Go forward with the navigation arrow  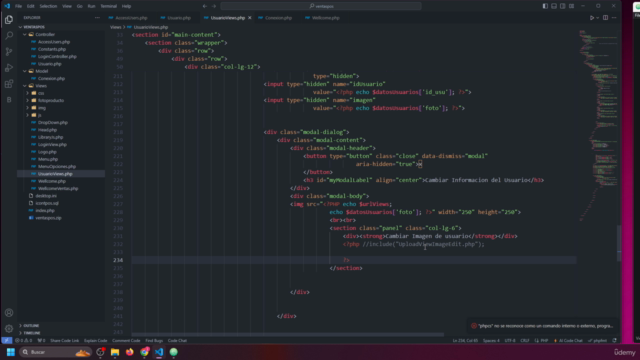pyautogui.click(x=214, y=6)
